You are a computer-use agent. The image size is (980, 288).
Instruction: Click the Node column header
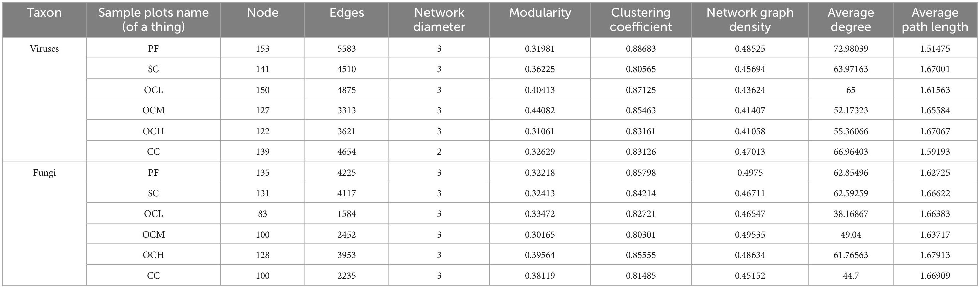coord(262,13)
